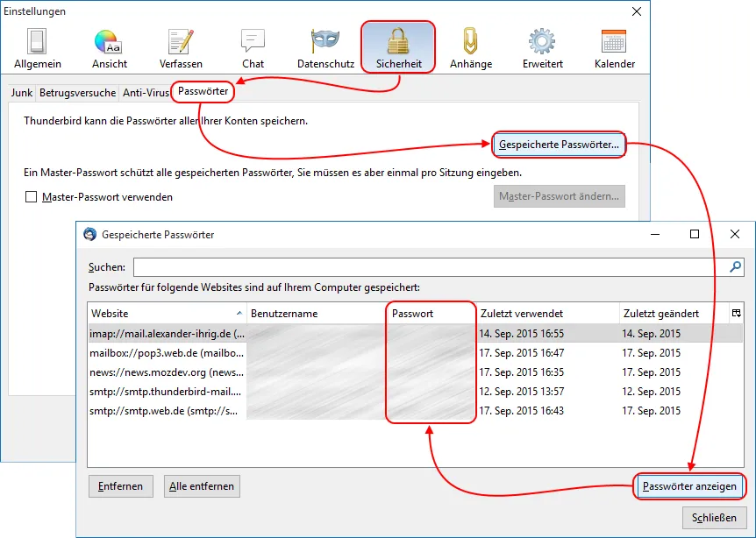Sort by Benutzername column header
This screenshot has width=756, height=538.
pyautogui.click(x=317, y=313)
